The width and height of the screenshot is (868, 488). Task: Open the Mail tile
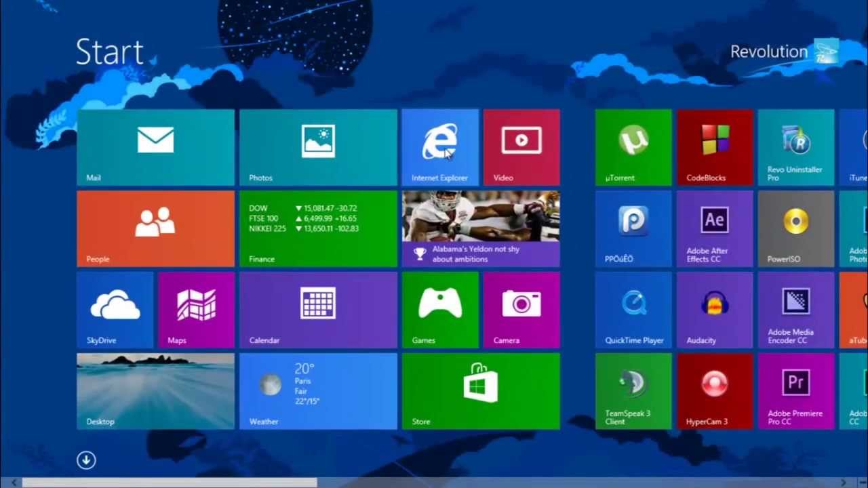point(155,147)
